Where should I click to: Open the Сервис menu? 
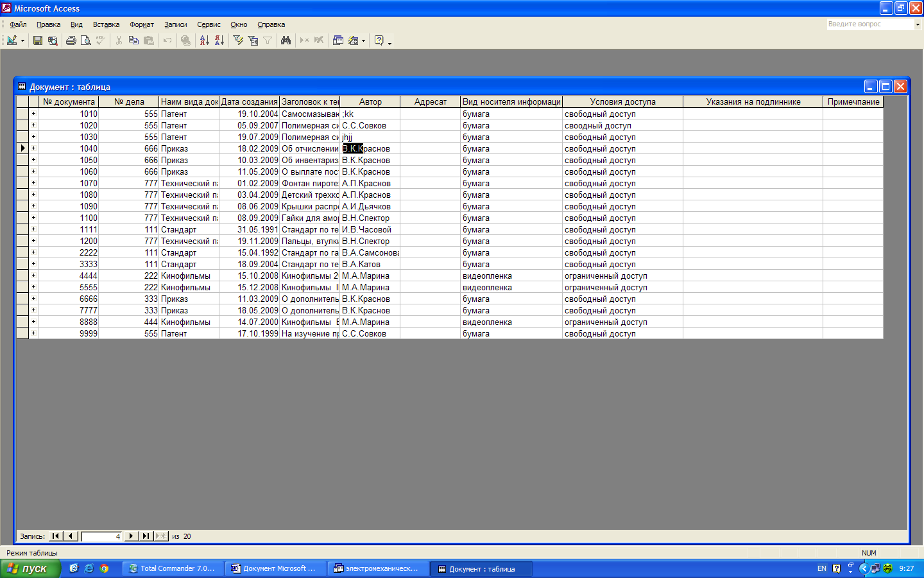(209, 24)
